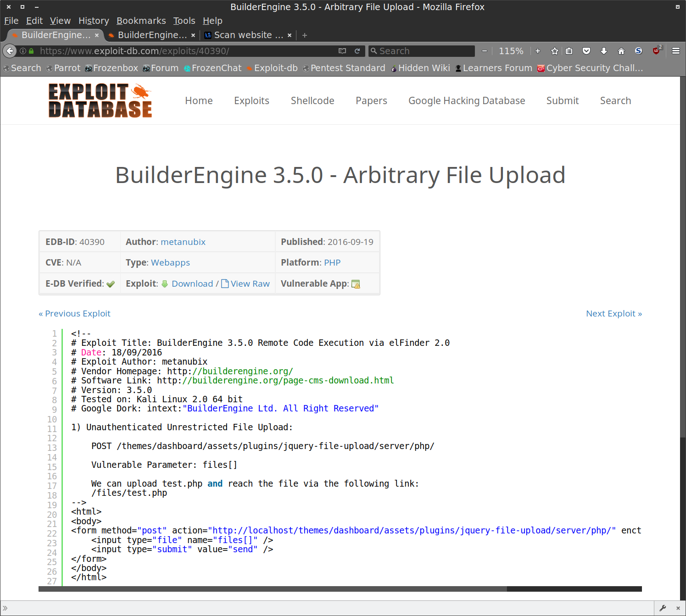Open Shellcode navigation link

point(312,101)
